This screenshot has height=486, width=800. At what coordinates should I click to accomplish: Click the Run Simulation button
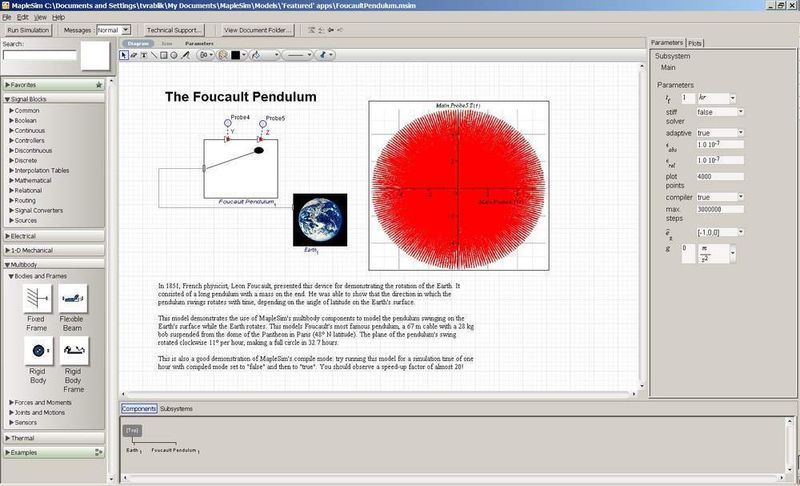click(x=28, y=30)
